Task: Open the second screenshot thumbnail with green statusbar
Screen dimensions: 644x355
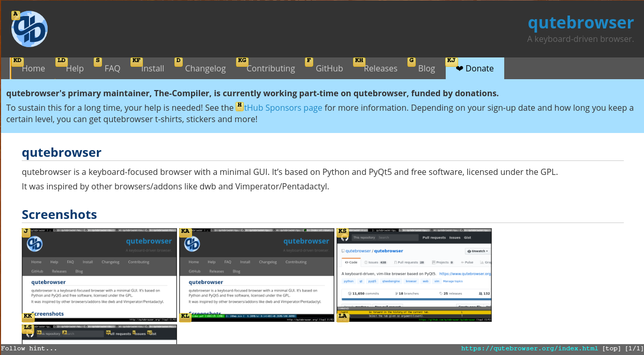Action: [257, 275]
